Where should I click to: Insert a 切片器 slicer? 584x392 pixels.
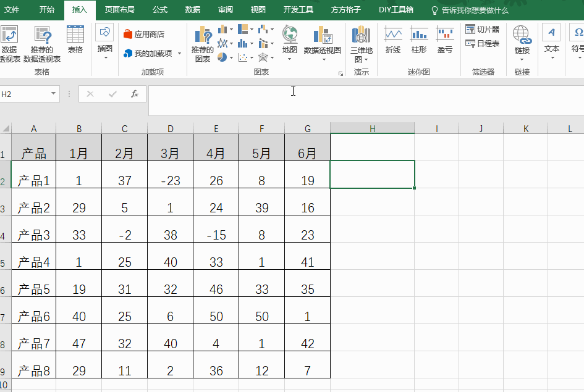tap(483, 29)
